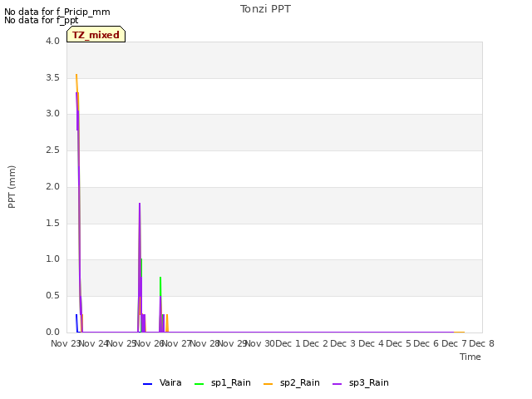The image size is (532, 399).
Task: Click the Dec 3 x-axis tick label
Action: pyautogui.click(x=343, y=343)
